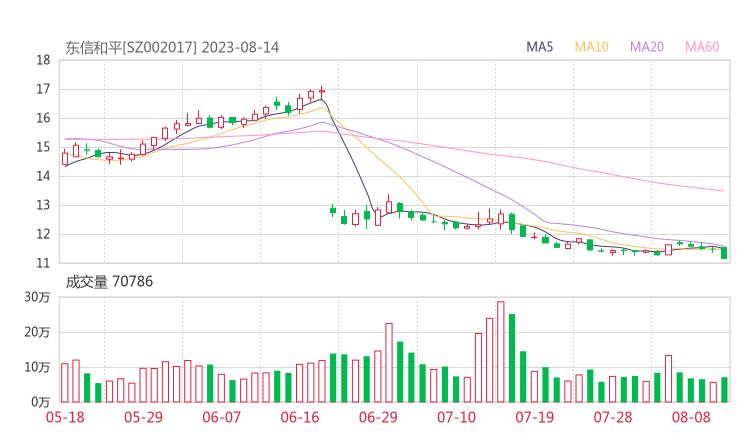Screen dimensions: 740x440
Task: Click the MA5 legend label
Action: tap(539, 47)
